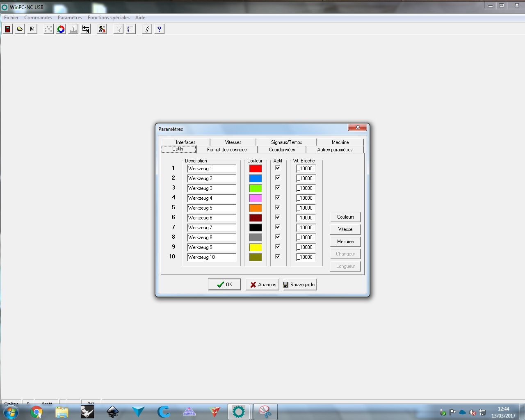Image resolution: width=525 pixels, height=420 pixels.
Task: Click the Abandon button
Action: pos(262,285)
